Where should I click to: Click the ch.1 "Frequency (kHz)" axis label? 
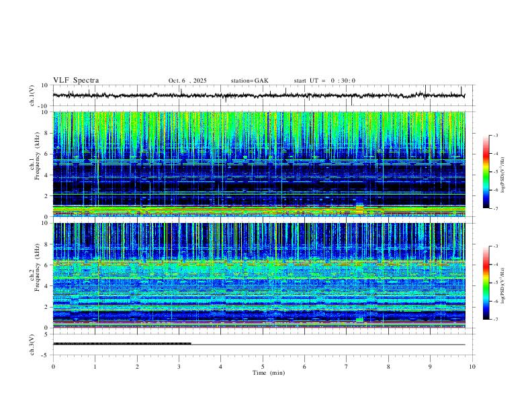click(37, 156)
